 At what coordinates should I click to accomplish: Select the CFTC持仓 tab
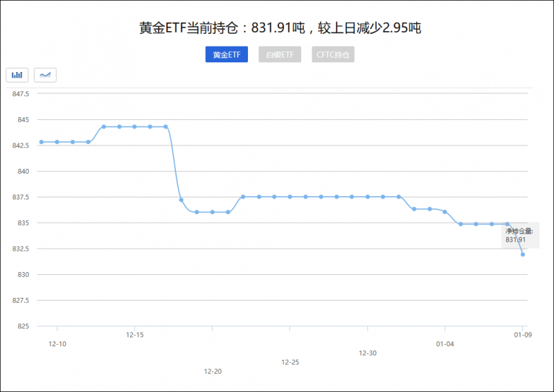[333, 55]
